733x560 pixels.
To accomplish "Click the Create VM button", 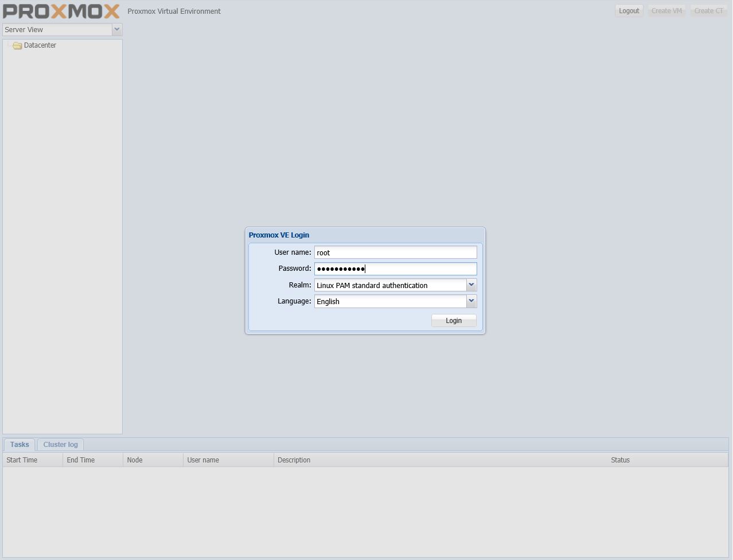I will [666, 11].
